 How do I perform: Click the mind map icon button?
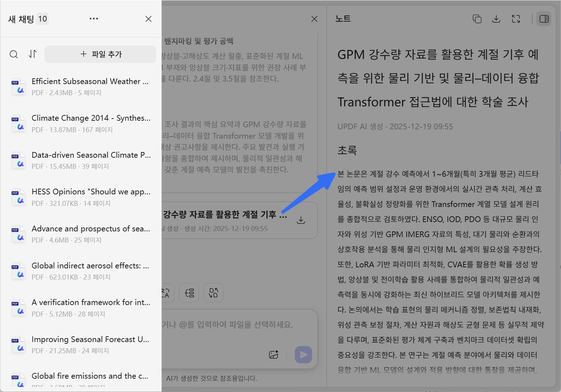pyautogui.click(x=189, y=293)
